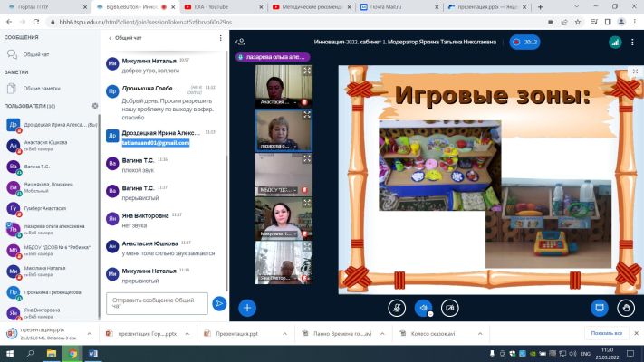Switch to the IDA - YouTube tab
644x362 pixels.
click(225, 7)
